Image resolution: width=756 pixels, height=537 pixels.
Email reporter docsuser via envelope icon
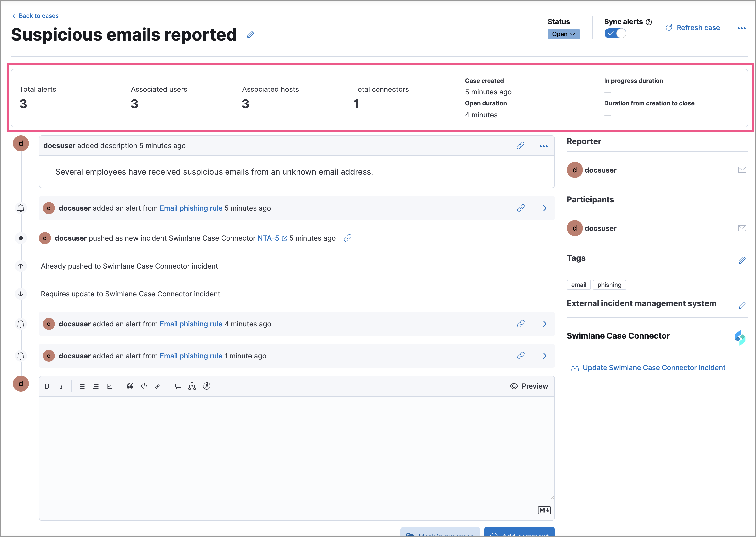point(742,170)
